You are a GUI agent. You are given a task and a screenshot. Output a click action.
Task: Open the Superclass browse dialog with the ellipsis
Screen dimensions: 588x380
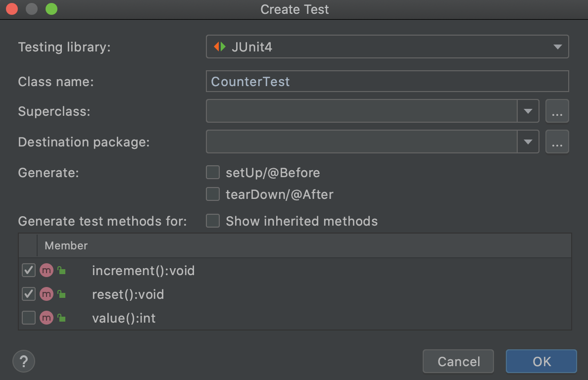pos(557,111)
